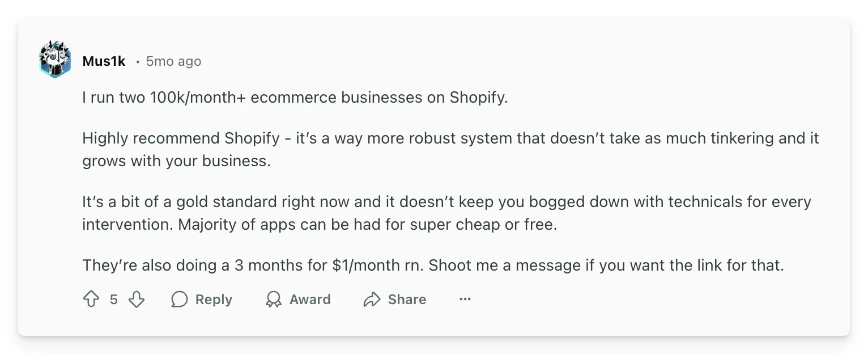This screenshot has width=868, height=354.
Task: Open the ellipsis overflow icon for comment options
Action: [465, 299]
